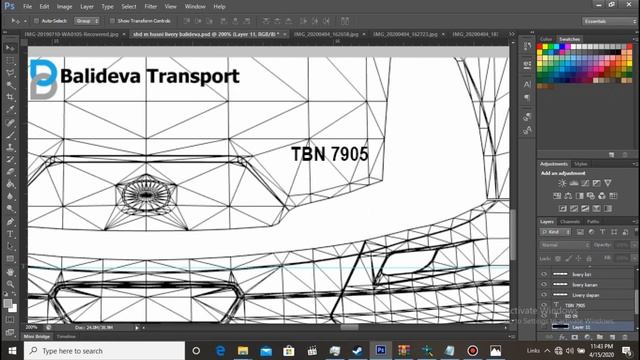640x360 pixels.
Task: Add a Curves adjustment
Action: coord(585,183)
